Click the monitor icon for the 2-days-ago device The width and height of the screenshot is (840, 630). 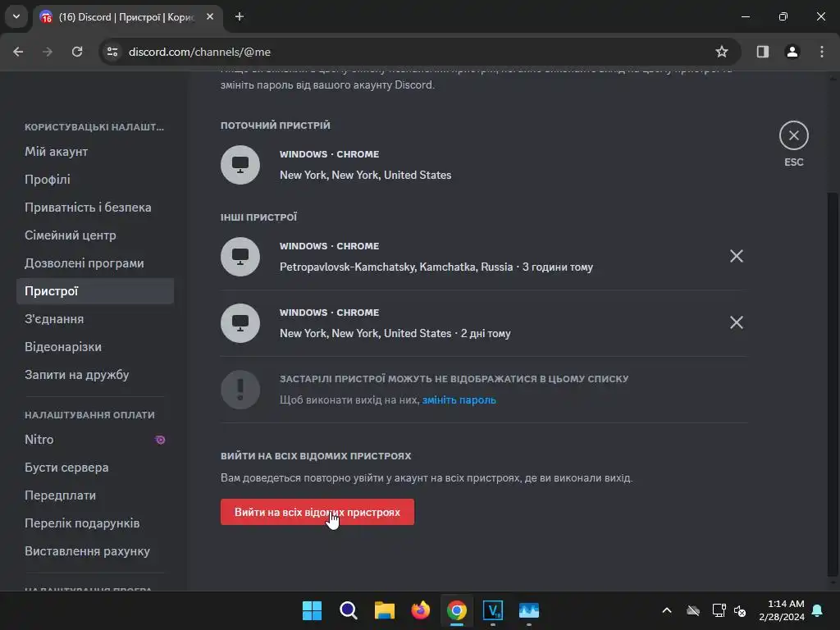click(240, 323)
